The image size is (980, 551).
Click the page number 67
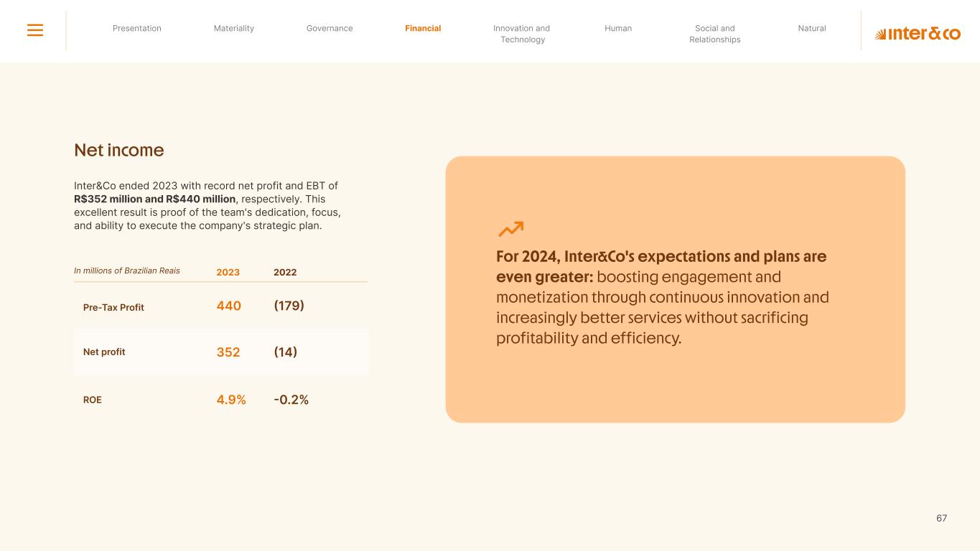coord(941,518)
